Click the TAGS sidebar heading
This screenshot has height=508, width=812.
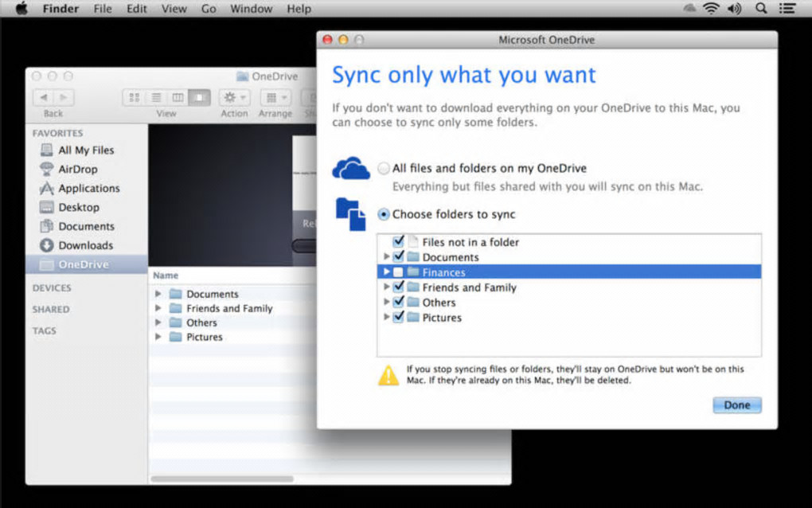pyautogui.click(x=44, y=331)
